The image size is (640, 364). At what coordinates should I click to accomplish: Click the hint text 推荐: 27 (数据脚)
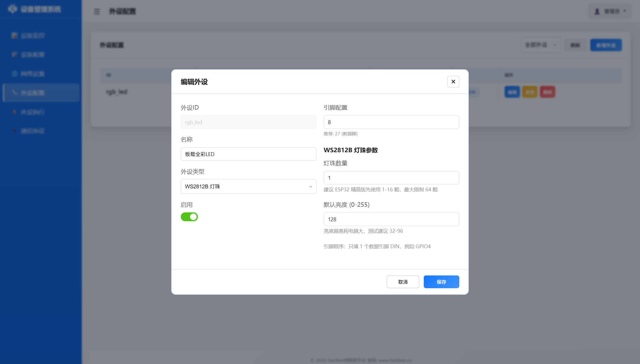click(x=340, y=134)
